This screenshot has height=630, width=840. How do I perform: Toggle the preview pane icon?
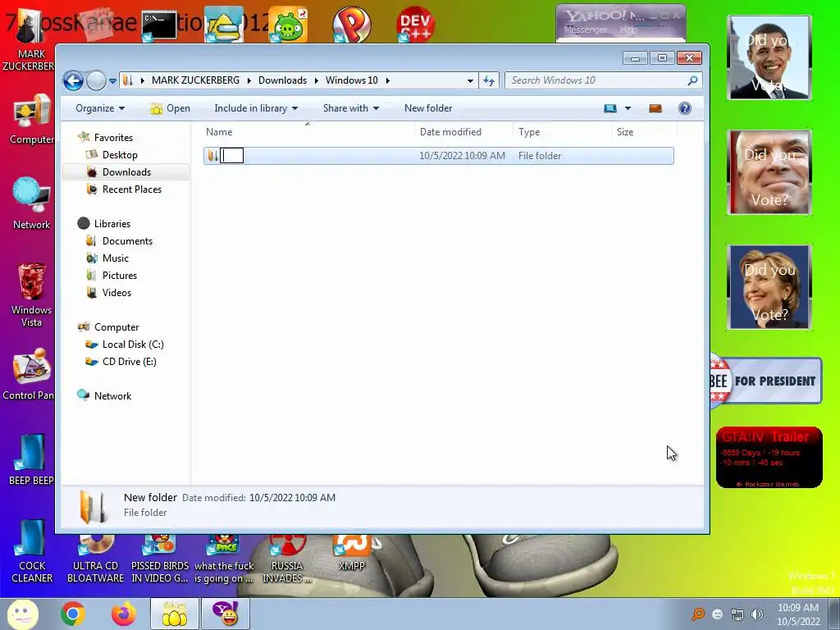[655, 108]
